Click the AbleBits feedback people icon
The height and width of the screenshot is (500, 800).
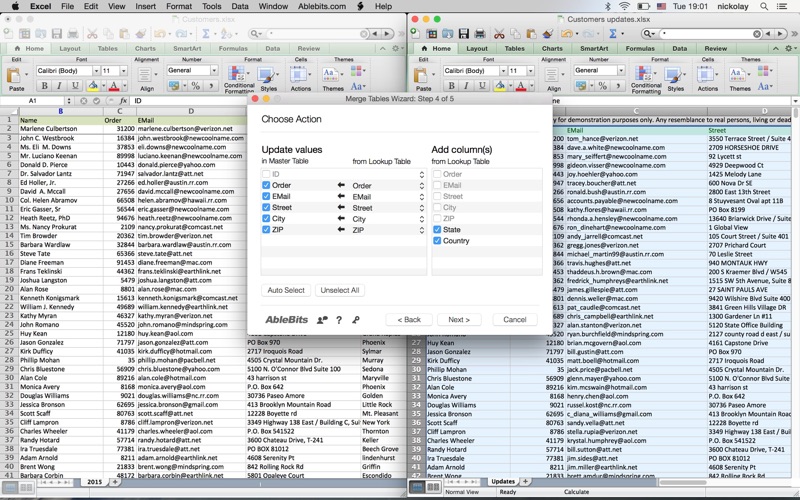322,320
